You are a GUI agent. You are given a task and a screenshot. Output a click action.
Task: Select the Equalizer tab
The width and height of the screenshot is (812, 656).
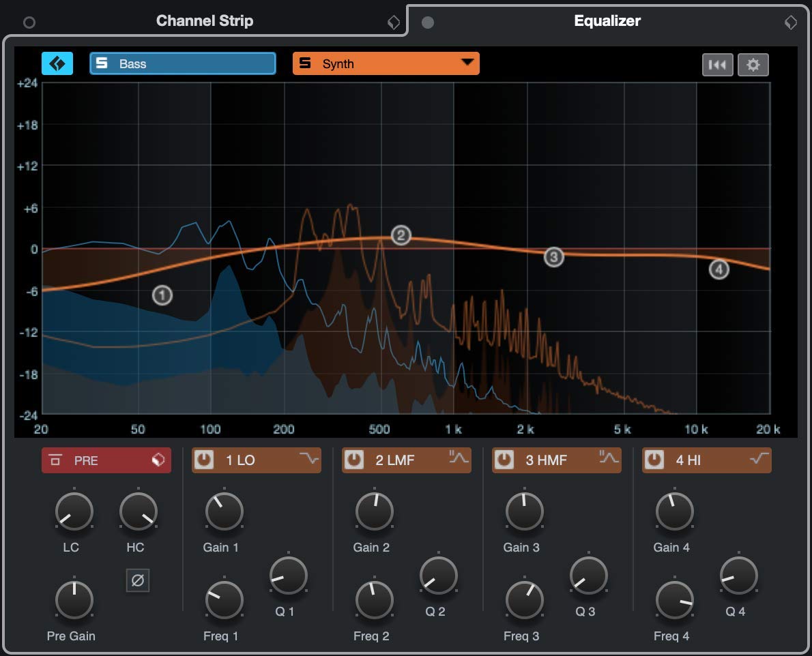coord(606,20)
